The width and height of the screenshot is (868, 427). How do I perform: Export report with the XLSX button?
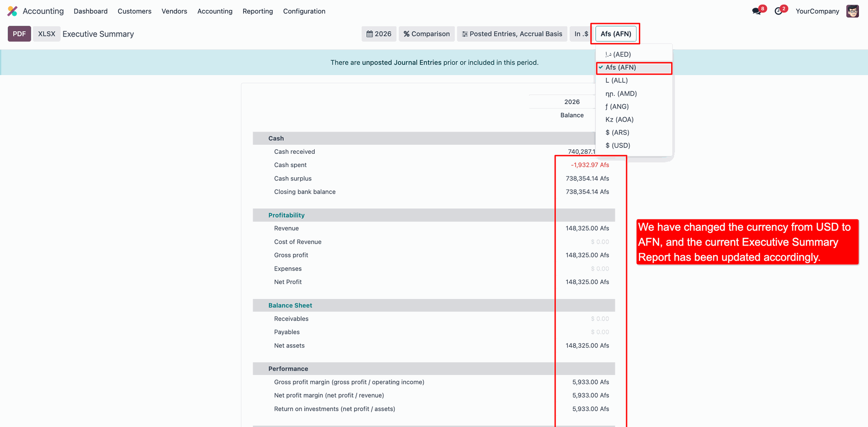pos(47,34)
